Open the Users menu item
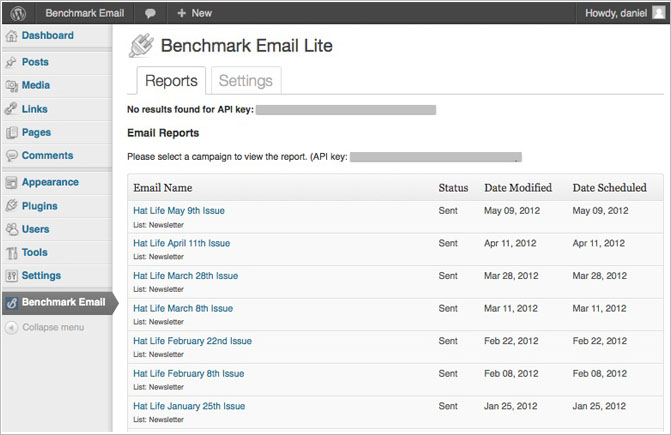The width and height of the screenshot is (671, 435). click(36, 229)
